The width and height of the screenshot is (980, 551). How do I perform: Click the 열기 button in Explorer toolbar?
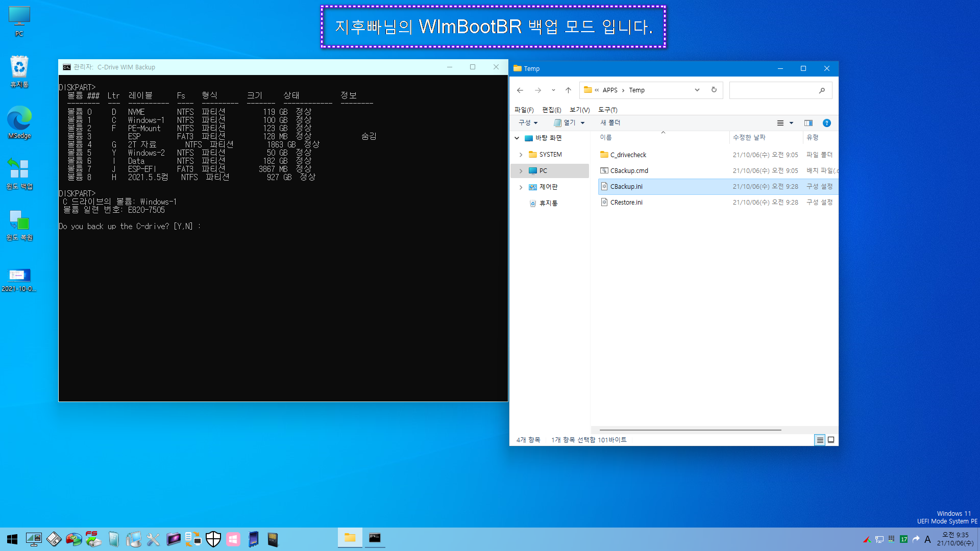point(565,123)
